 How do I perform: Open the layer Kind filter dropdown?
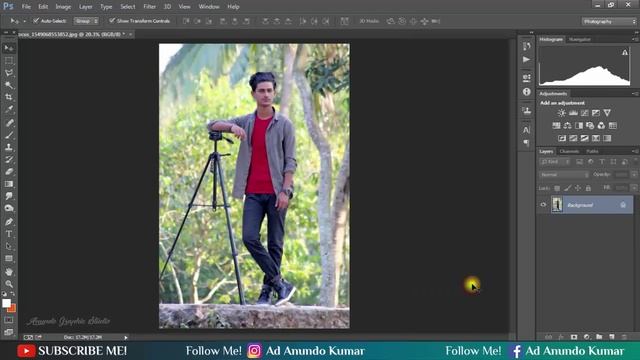pyautogui.click(x=554, y=162)
